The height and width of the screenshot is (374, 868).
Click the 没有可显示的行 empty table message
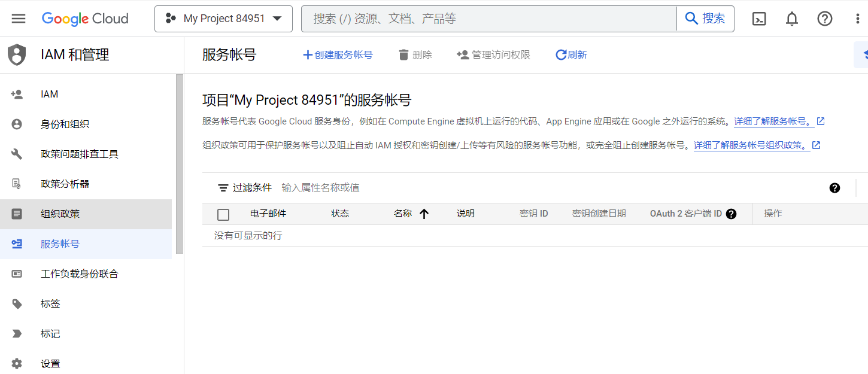pos(248,236)
